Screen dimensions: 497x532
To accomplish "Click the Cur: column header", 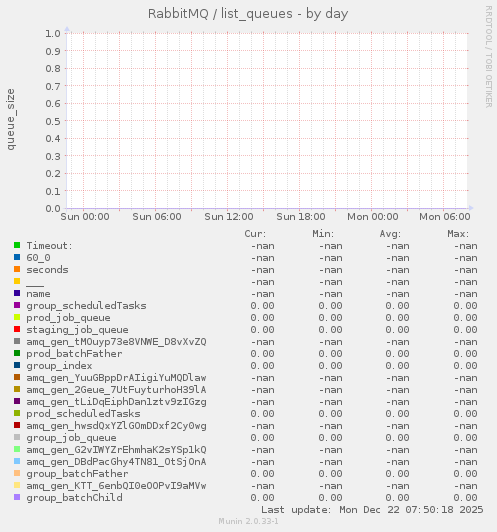I will [x=255, y=234].
